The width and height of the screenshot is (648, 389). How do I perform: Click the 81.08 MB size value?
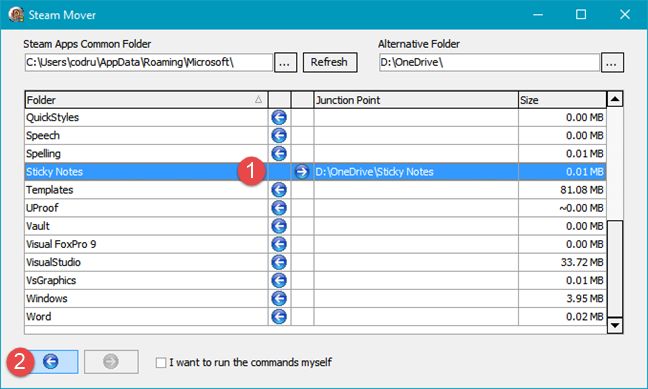(582, 190)
